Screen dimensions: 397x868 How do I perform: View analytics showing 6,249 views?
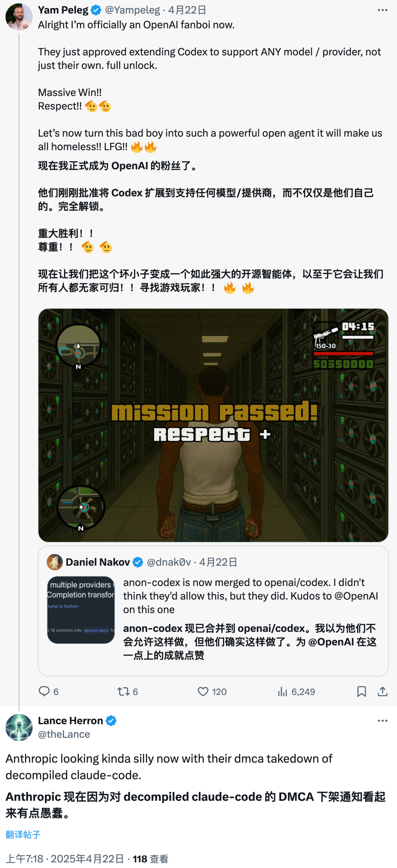click(296, 691)
